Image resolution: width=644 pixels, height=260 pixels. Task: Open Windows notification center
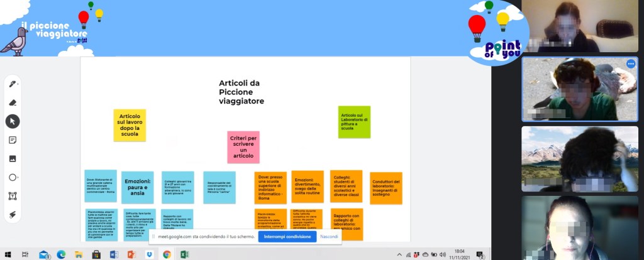coord(480,254)
